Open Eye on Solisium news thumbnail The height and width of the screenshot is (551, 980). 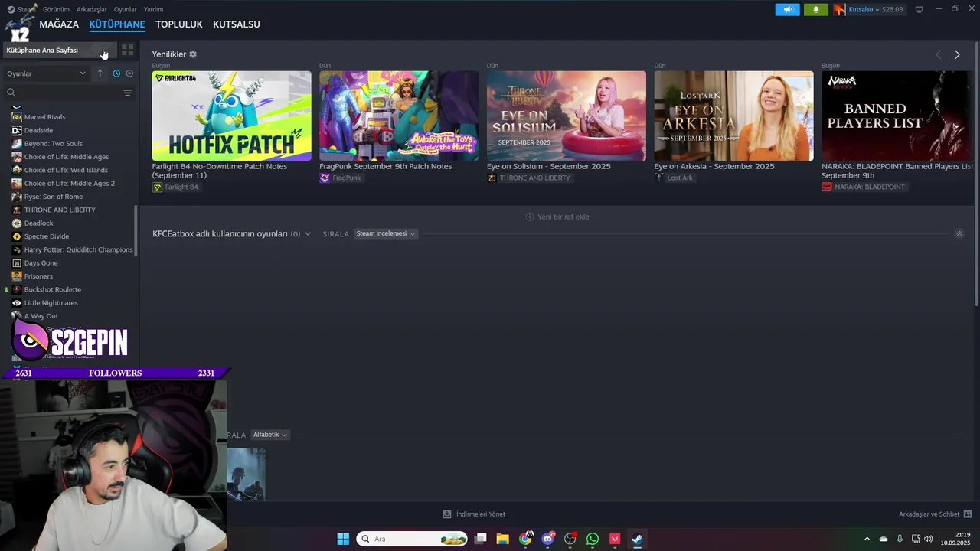567,116
